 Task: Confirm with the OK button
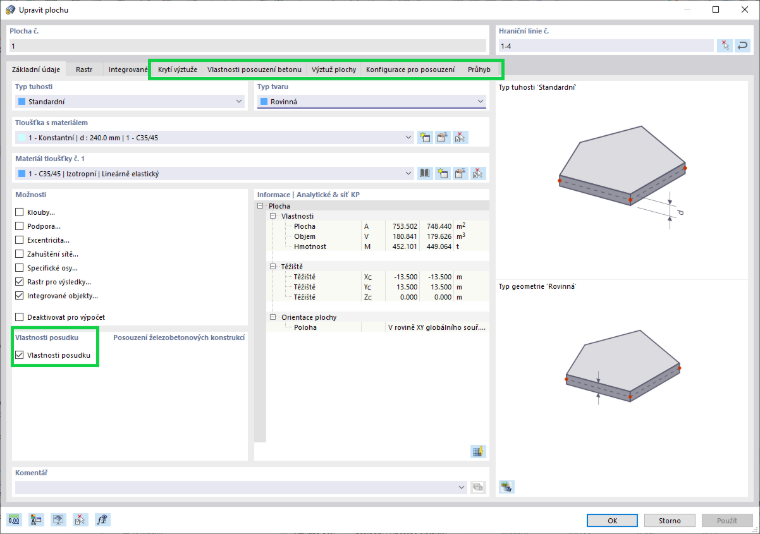(x=612, y=520)
